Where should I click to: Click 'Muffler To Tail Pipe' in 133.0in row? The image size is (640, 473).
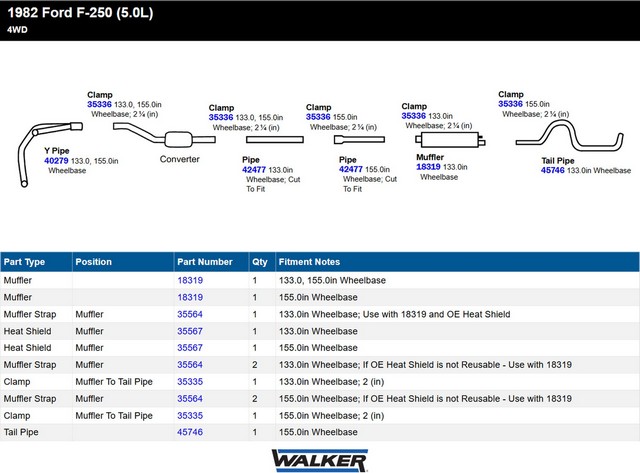point(114,382)
